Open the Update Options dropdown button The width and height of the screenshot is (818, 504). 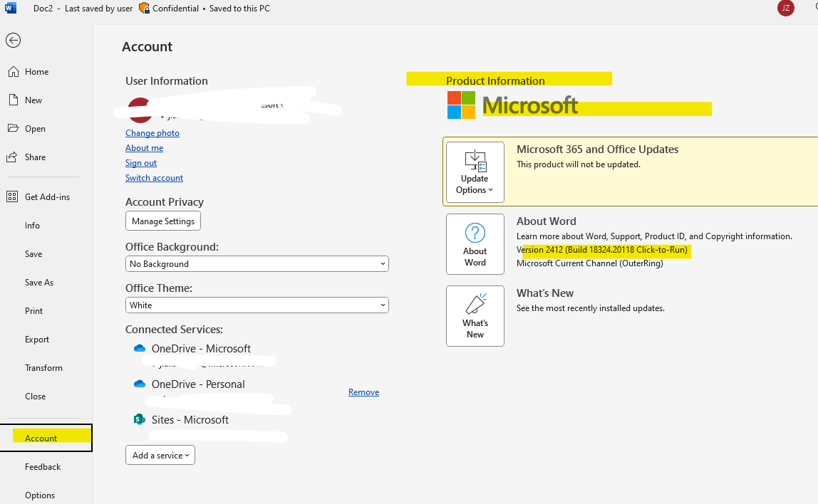coord(475,172)
